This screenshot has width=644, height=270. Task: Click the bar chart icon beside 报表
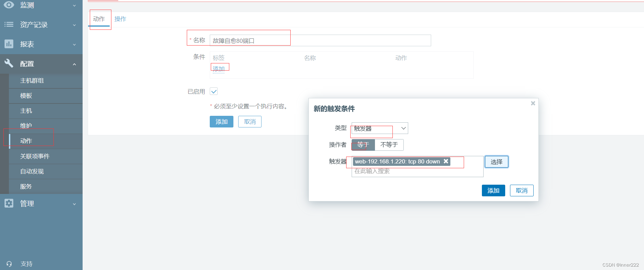click(9, 44)
